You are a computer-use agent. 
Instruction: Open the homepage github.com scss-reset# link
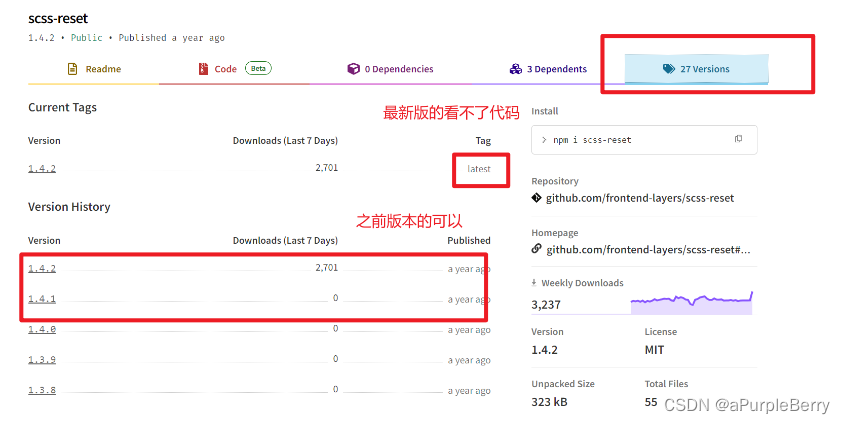click(x=648, y=249)
